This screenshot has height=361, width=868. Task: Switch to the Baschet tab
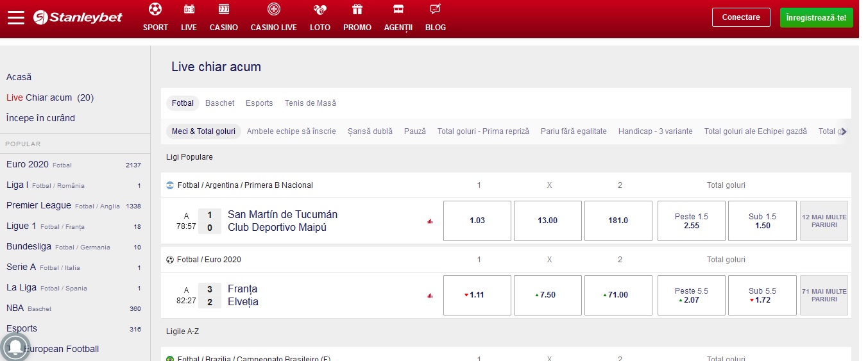click(x=220, y=103)
